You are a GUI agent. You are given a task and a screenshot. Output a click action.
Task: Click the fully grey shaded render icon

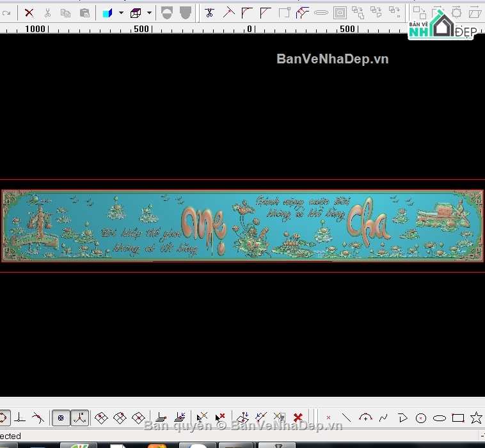tap(186, 13)
